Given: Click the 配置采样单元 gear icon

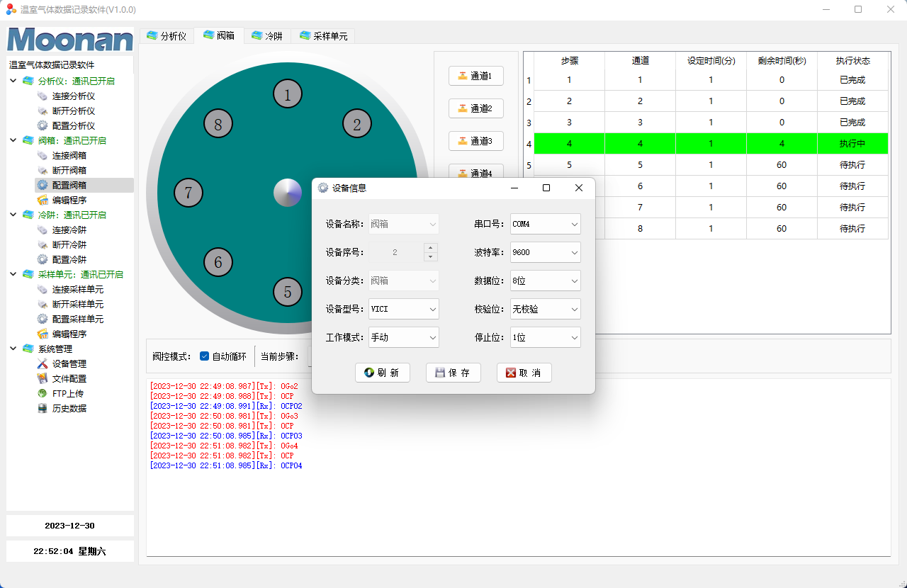Looking at the screenshot, I should (43, 319).
